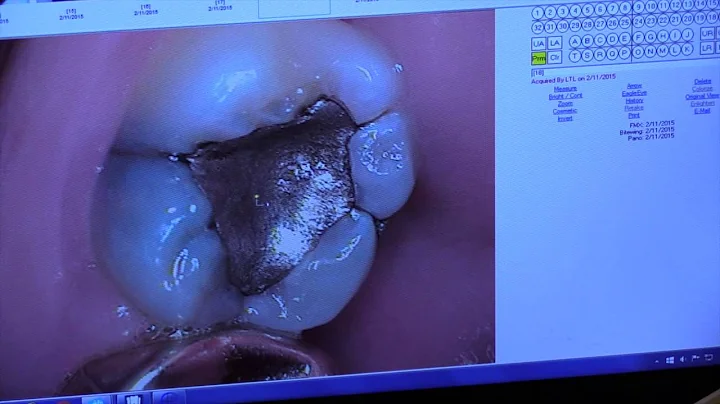Open thumbnail labeled [15] 2/11/2015
The height and width of the screenshot is (404, 720).
(71, 14)
